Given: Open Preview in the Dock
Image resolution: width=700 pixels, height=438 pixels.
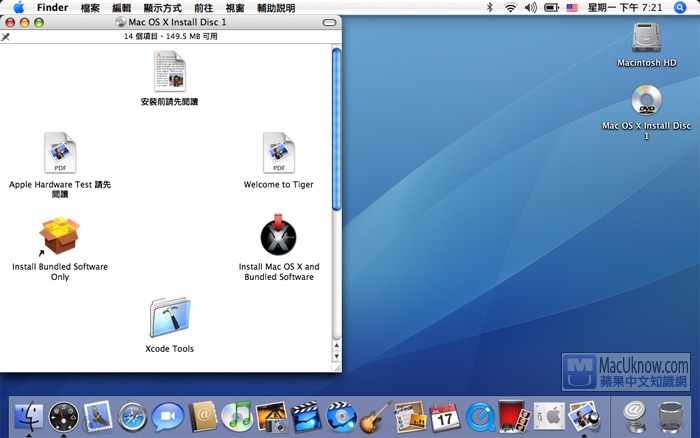Looking at the screenshot, I should coord(584,417).
